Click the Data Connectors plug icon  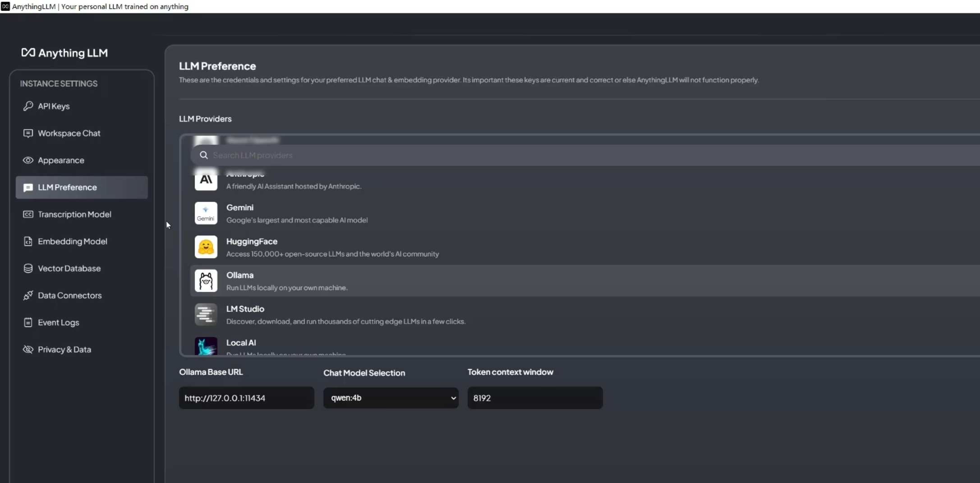pyautogui.click(x=28, y=295)
